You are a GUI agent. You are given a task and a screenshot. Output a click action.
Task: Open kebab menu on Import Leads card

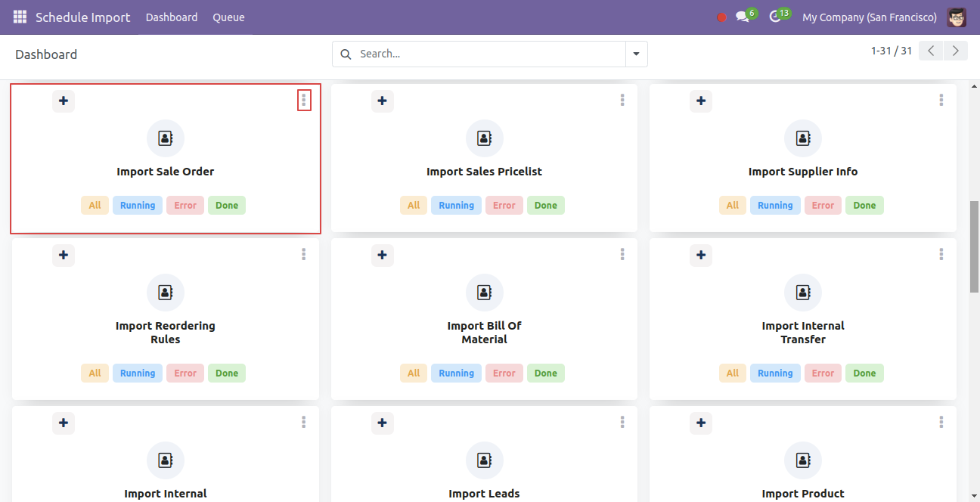622,422
